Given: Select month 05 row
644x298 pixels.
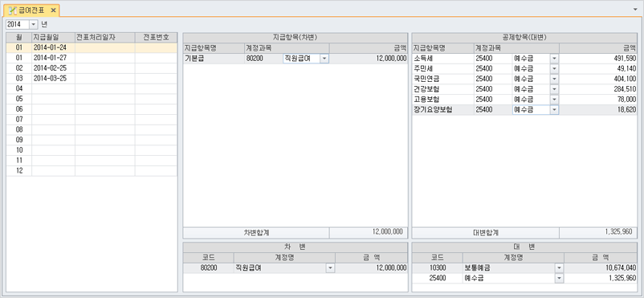Looking at the screenshot, I should tap(92, 99).
